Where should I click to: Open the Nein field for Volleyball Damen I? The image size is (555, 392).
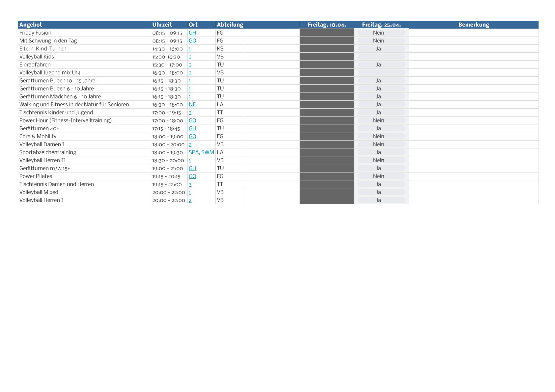coord(381,144)
